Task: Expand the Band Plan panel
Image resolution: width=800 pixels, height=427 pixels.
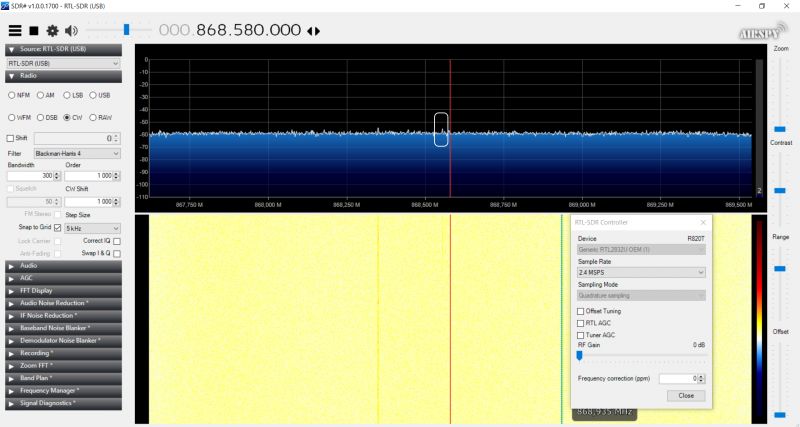Action: pos(63,379)
